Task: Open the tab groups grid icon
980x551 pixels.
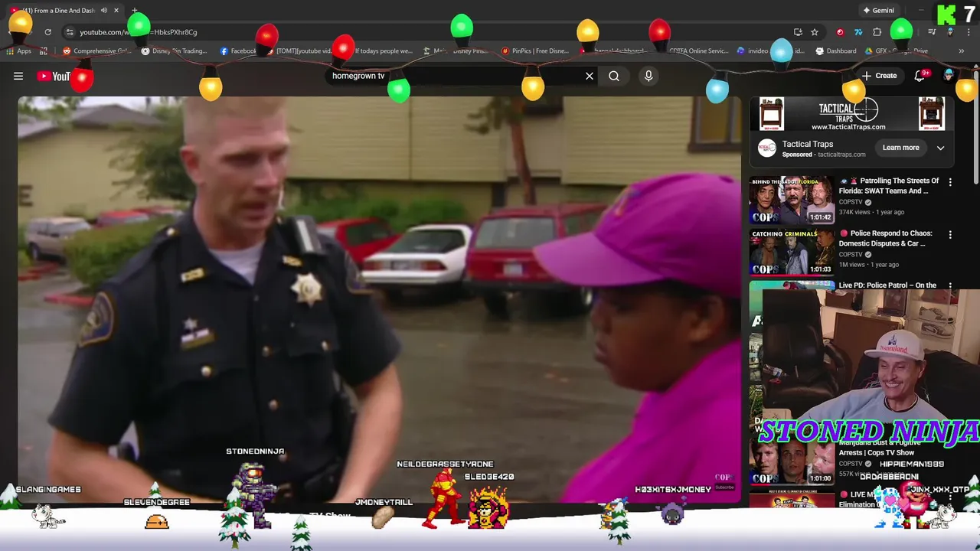Action: (44, 51)
